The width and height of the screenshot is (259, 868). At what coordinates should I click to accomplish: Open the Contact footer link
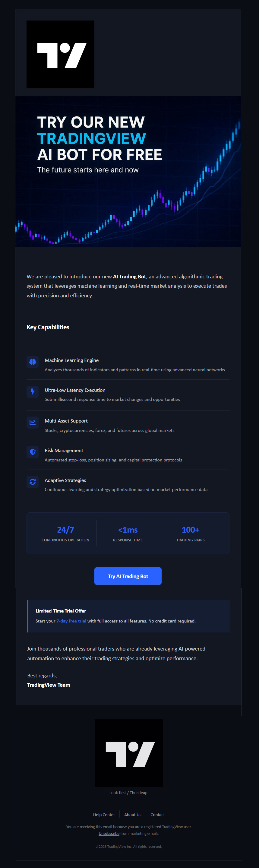(157, 814)
